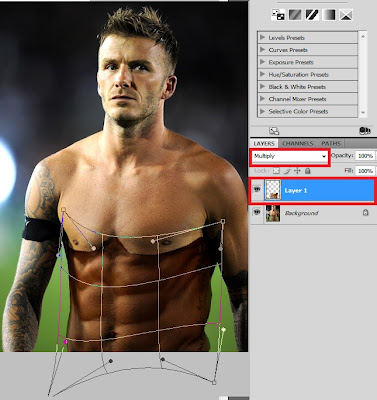The width and height of the screenshot is (377, 400).
Task: Click presets list scroll up arrow
Action: point(363,36)
